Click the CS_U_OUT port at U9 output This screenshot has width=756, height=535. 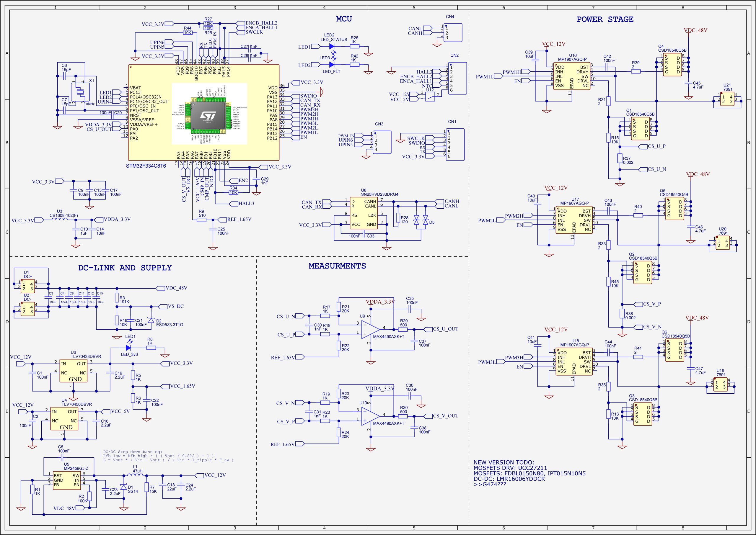click(441, 329)
